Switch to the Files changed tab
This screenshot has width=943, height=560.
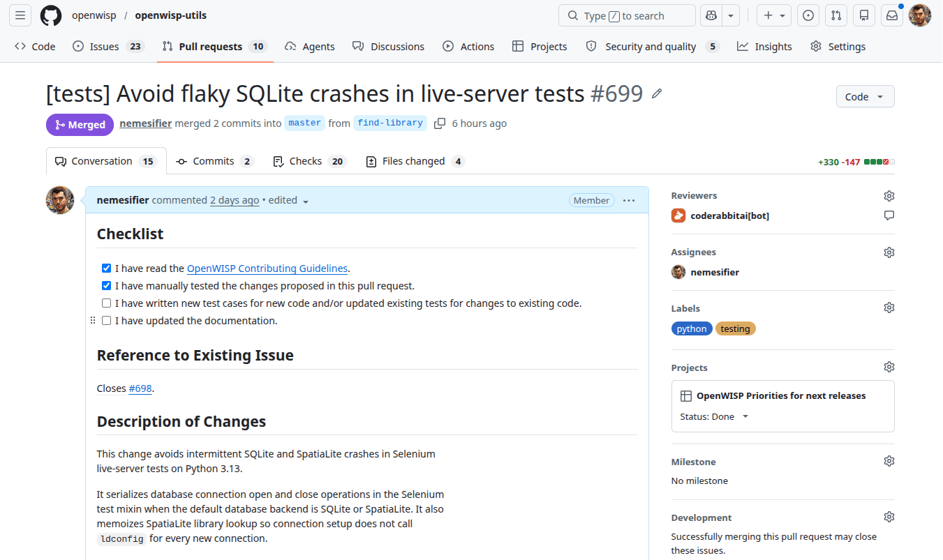point(415,161)
